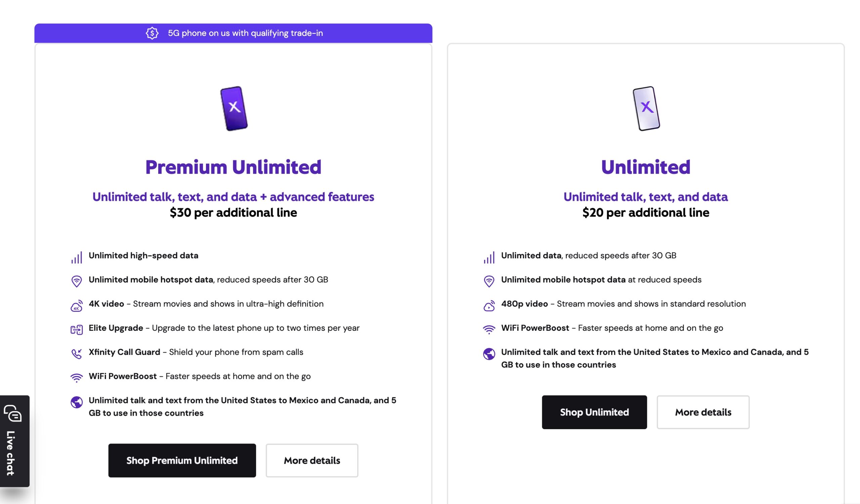
Task: Click the Unlimited plan light phone image
Action: [x=646, y=108]
